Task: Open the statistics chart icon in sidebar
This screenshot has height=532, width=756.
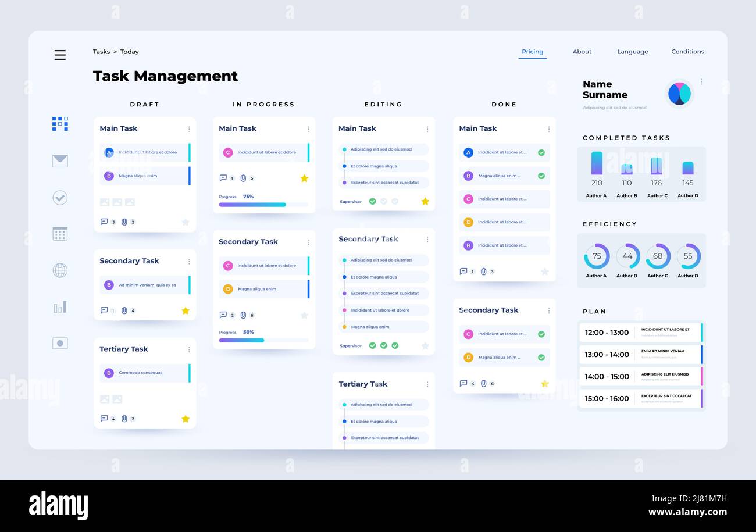Action: point(60,307)
